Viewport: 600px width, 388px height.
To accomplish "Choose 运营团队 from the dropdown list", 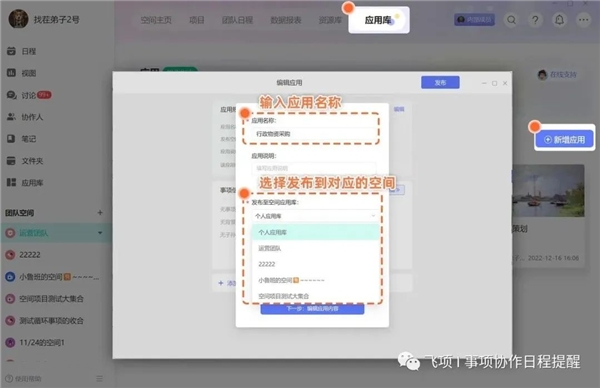I will (315, 248).
